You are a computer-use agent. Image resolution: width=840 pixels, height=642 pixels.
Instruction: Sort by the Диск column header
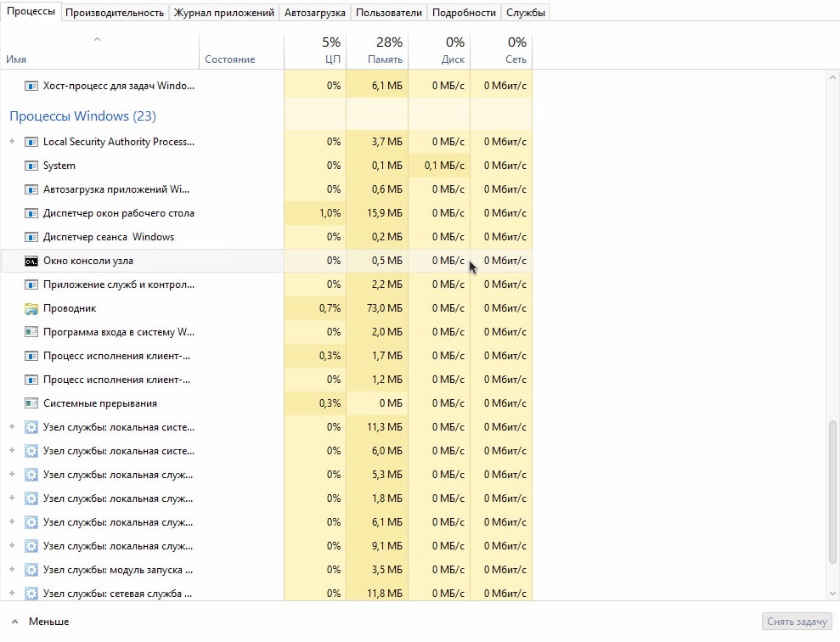pos(439,52)
